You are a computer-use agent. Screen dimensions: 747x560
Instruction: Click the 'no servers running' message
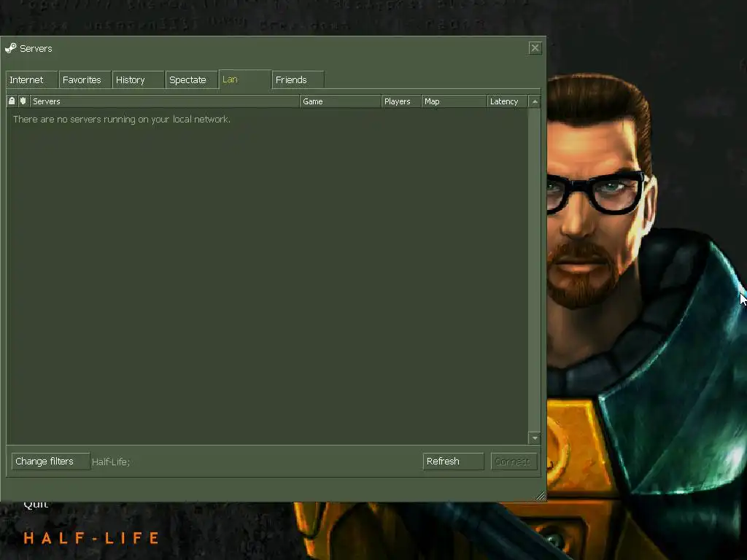click(x=122, y=119)
